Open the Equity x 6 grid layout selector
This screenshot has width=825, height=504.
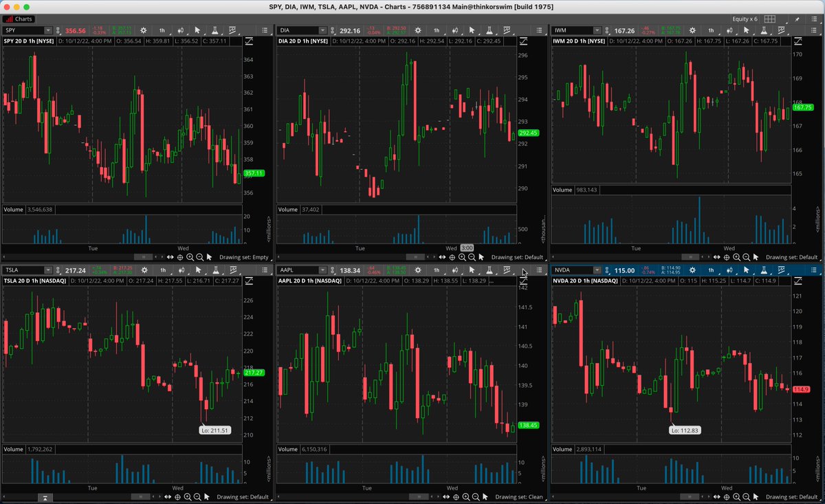click(770, 19)
